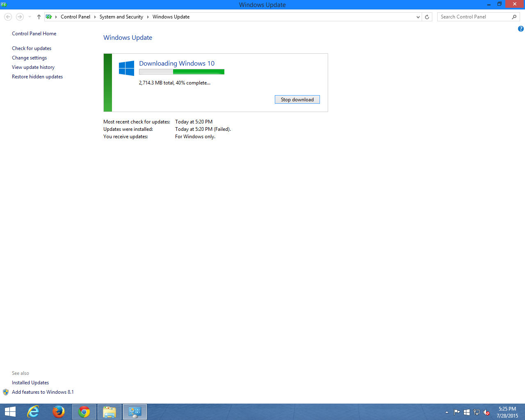Open System and Security breadcrumb
This screenshot has width=525, height=420.
click(x=121, y=17)
